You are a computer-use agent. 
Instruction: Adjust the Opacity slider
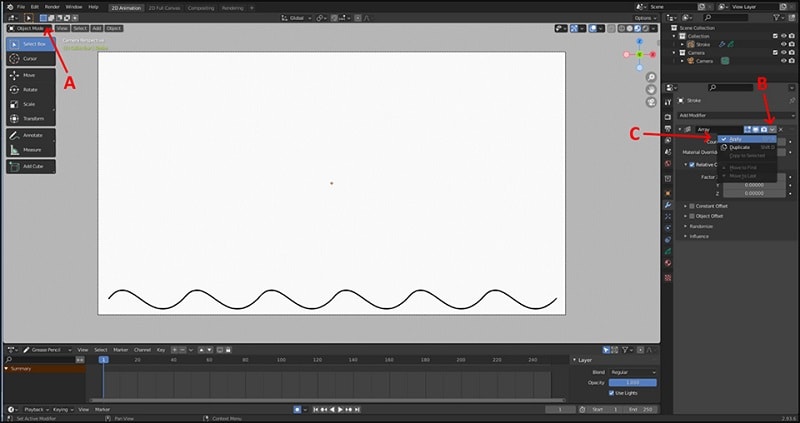(633, 383)
